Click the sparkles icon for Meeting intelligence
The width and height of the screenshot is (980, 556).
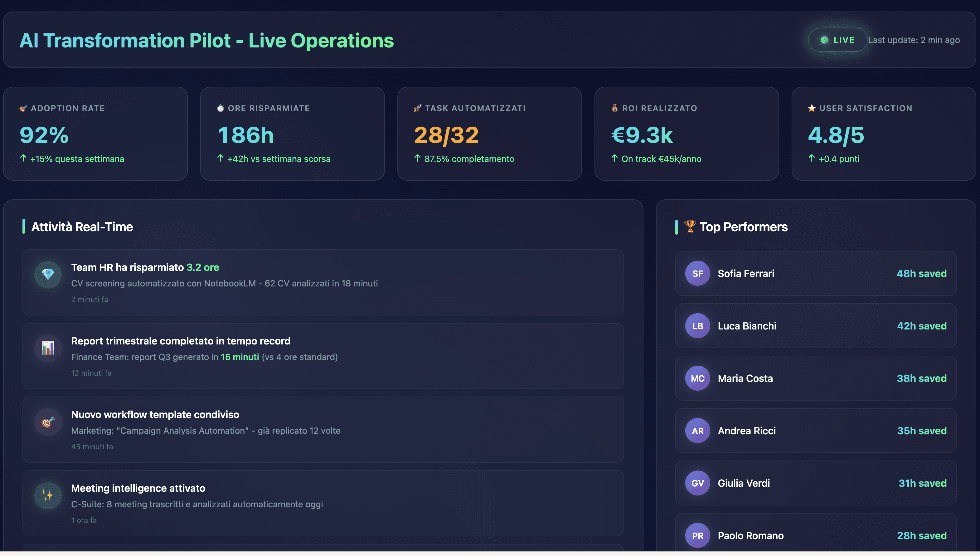pyautogui.click(x=48, y=495)
